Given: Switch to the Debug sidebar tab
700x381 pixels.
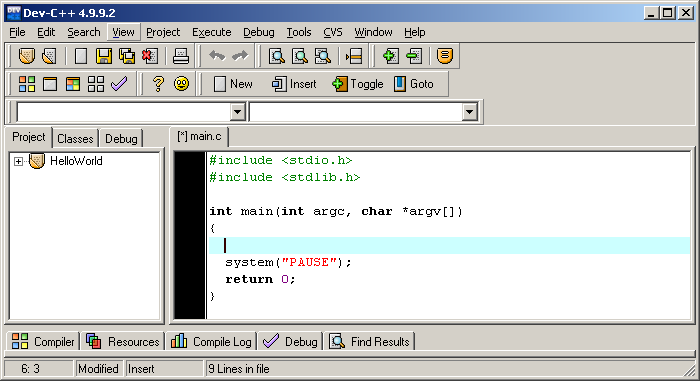Looking at the screenshot, I should 121,139.
